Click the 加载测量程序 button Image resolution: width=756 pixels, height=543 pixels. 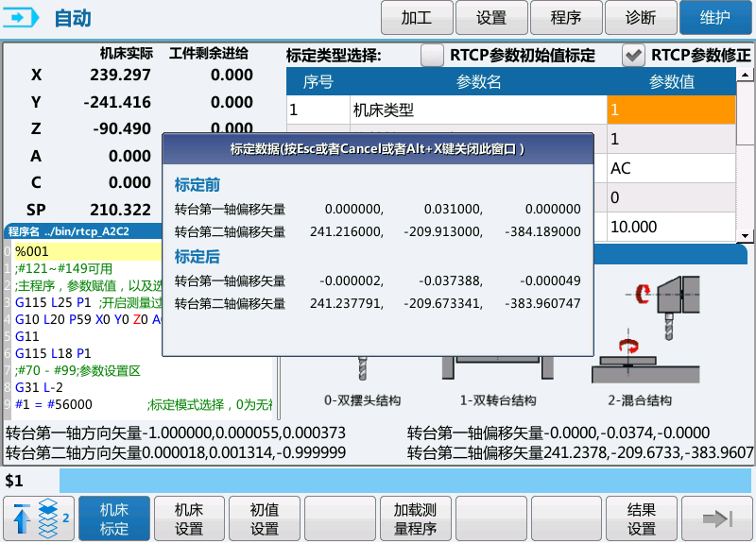[415, 518]
